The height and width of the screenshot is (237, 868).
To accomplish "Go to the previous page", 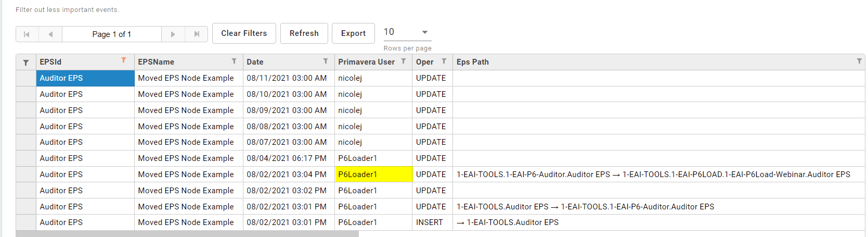I will (x=50, y=34).
